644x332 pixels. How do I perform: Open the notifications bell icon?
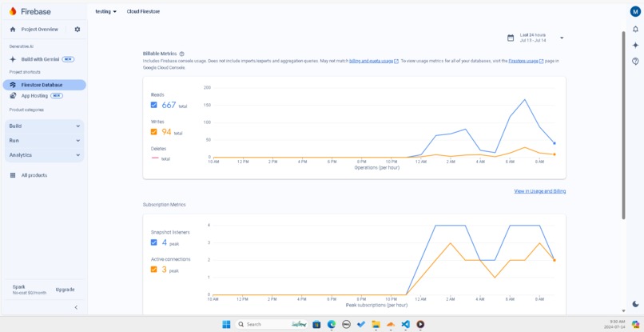coord(635,30)
